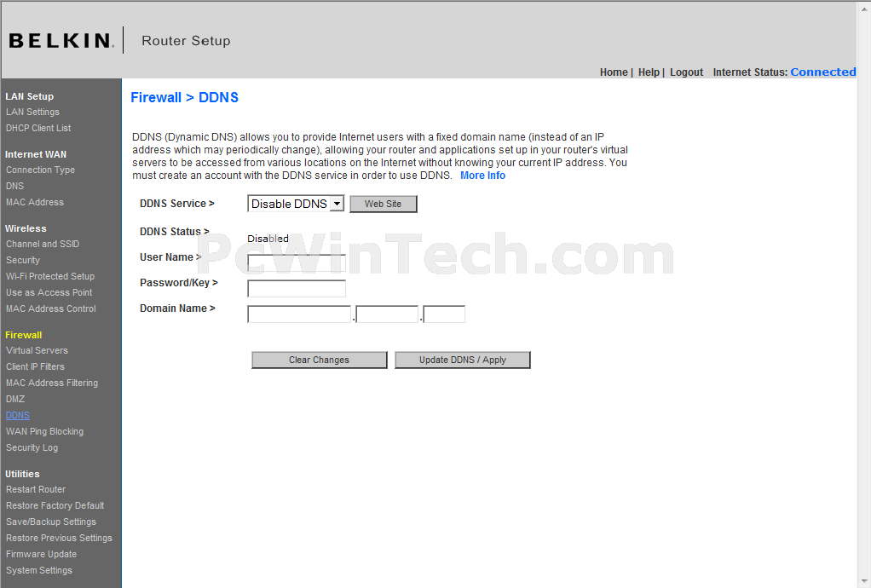Open System Settings page
Viewport: 871px width, 588px height.
(x=39, y=570)
